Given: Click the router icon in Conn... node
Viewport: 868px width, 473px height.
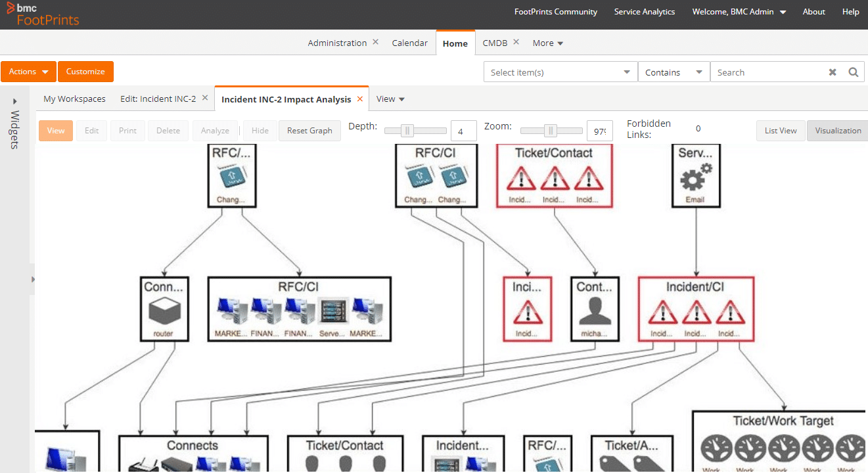Looking at the screenshot, I should (166, 311).
